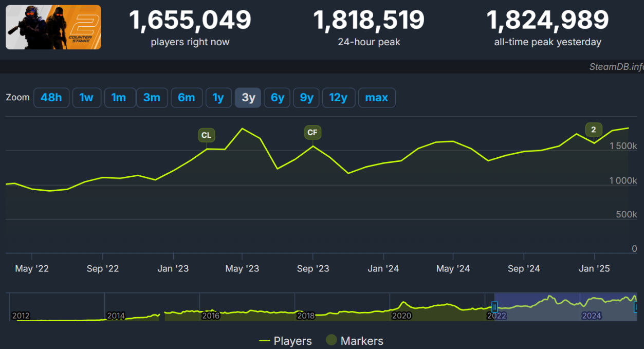This screenshot has width=644, height=349.
Task: Open the CF chart marker
Action: click(312, 133)
